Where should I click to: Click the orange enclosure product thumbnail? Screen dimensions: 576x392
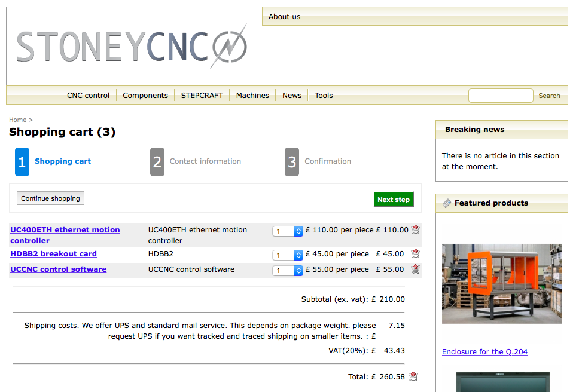(501, 284)
